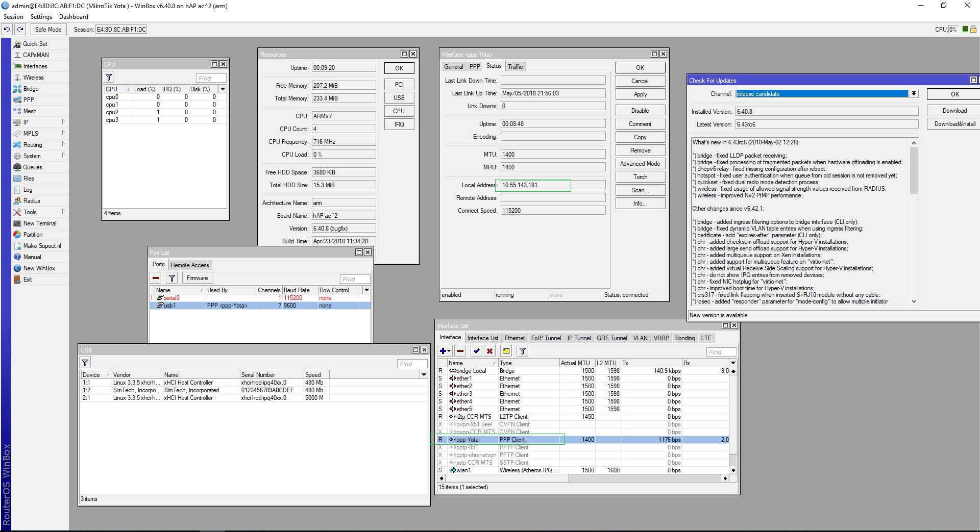The height and width of the screenshot is (532, 980).
Task: Click the blue checkmark Enable interface icon
Action: pos(476,351)
